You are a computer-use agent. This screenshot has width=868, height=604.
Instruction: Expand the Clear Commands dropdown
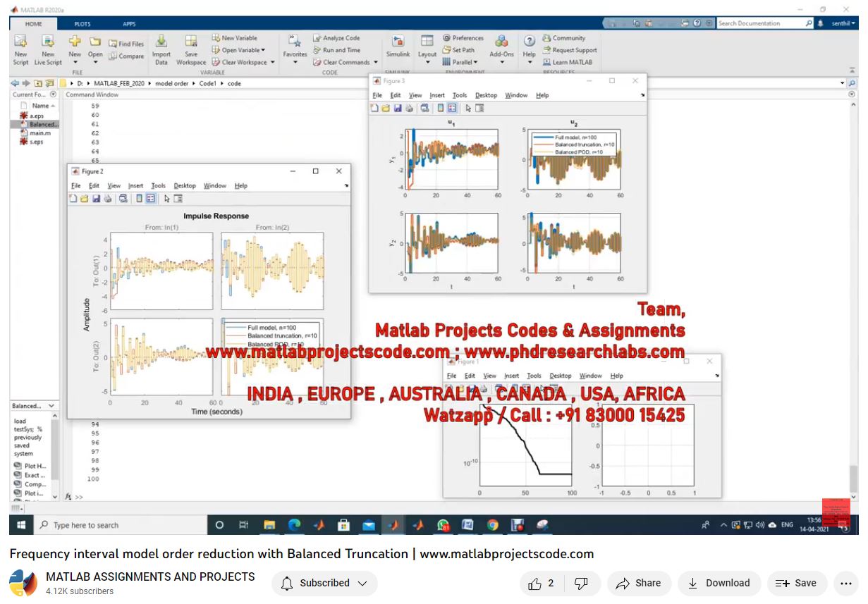tap(375, 62)
